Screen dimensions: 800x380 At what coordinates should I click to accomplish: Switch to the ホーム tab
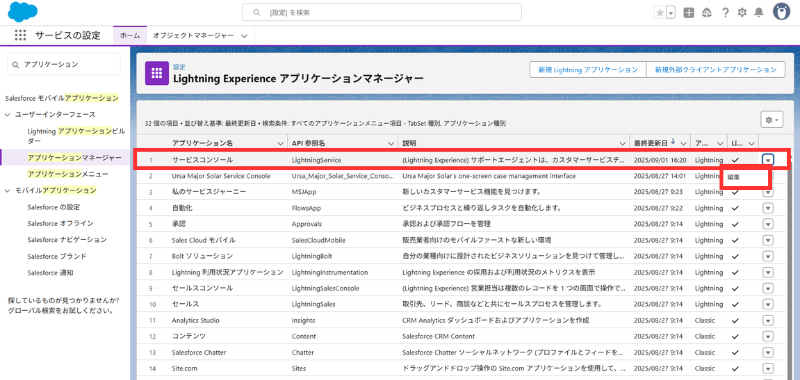(130, 35)
